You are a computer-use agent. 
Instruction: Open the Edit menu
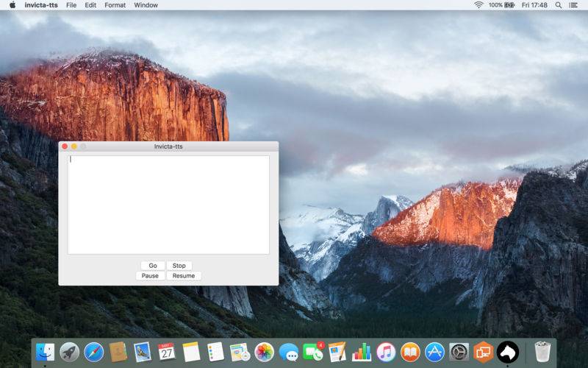(x=90, y=5)
